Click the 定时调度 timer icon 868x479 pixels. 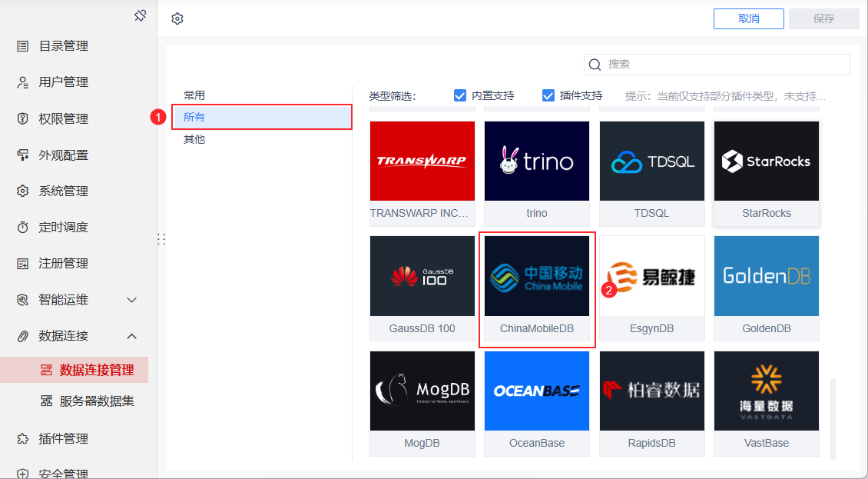pyautogui.click(x=23, y=228)
